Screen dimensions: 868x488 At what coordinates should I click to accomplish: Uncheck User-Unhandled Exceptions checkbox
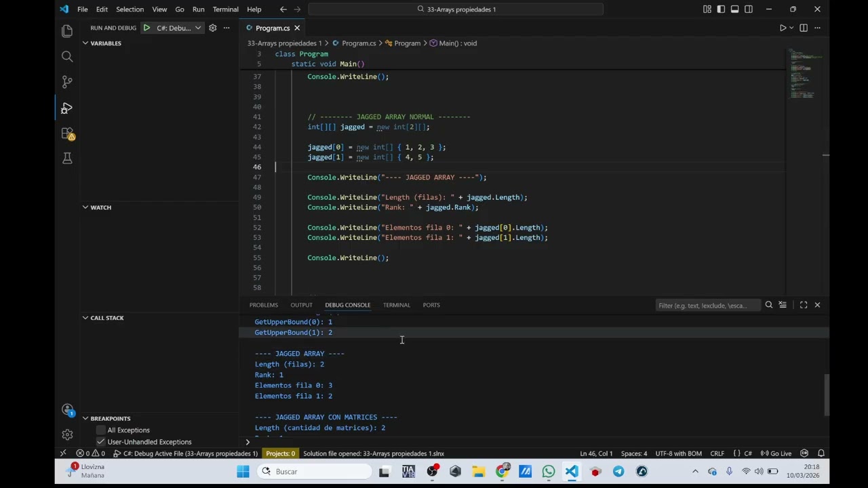[x=101, y=442]
